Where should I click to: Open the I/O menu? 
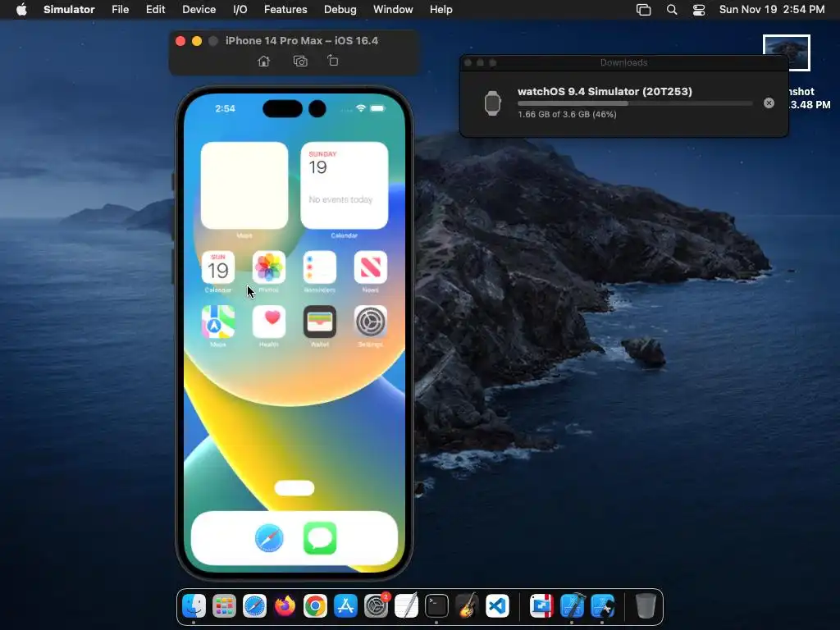pos(240,10)
